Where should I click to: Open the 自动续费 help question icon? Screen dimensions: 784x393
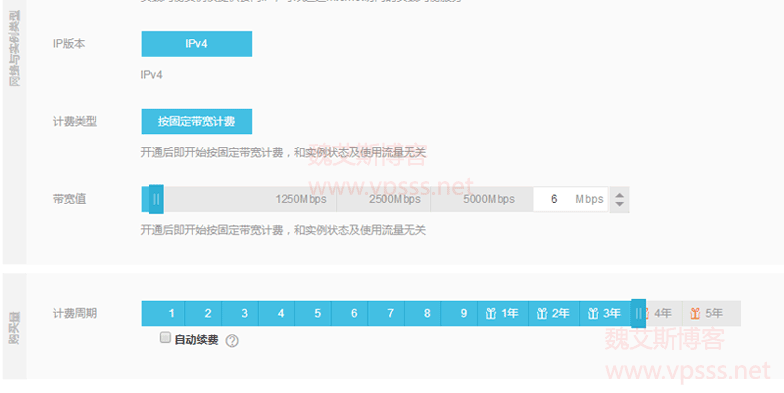click(x=232, y=340)
